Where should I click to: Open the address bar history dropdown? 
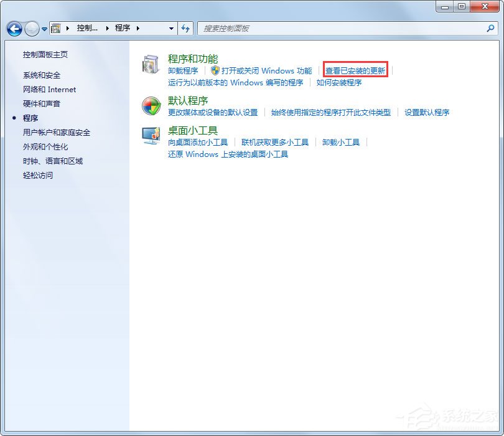pos(170,29)
